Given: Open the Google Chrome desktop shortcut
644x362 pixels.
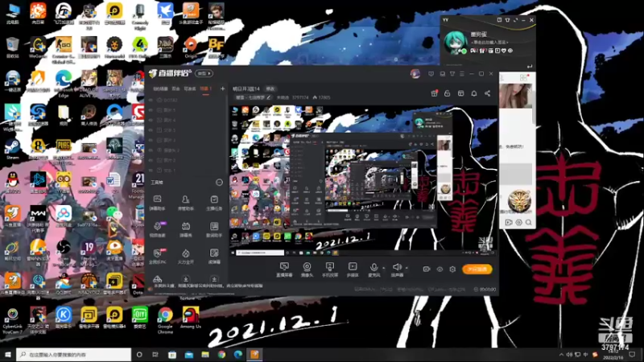Looking at the screenshot, I should 165,320.
